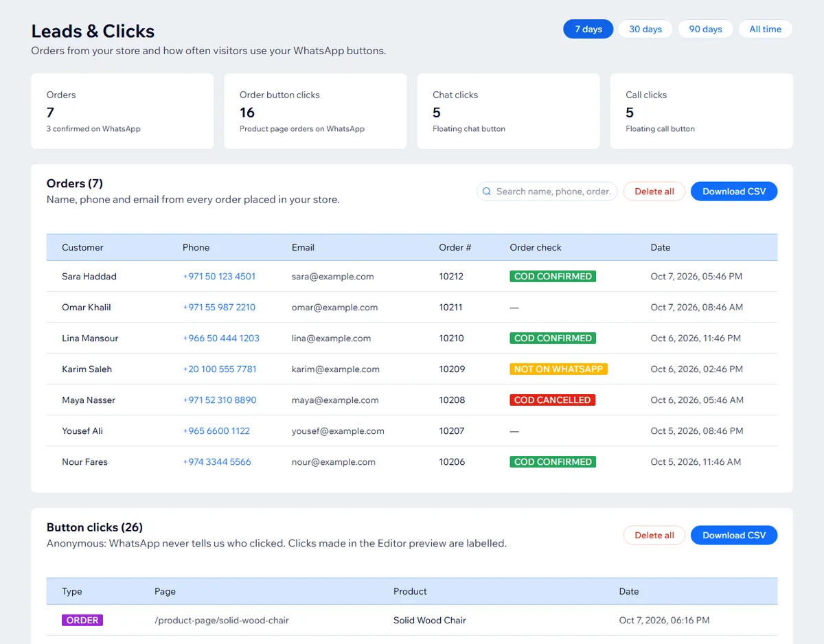Click order number 10209
Viewport: 824px width, 644px height.
453,369
